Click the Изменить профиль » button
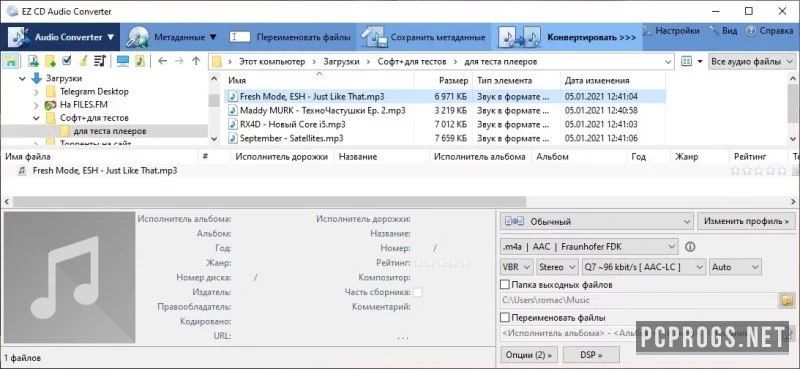Screen dimensions: 800x369 click(746, 222)
